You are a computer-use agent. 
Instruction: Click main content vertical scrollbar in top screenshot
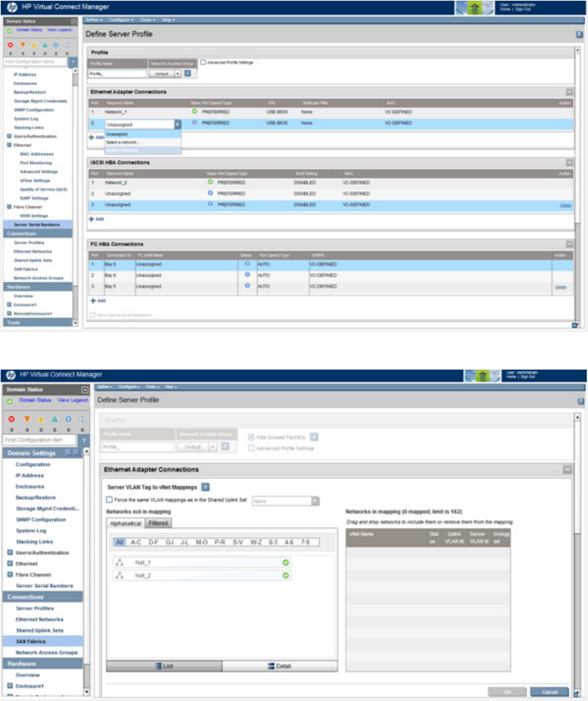pos(577,187)
